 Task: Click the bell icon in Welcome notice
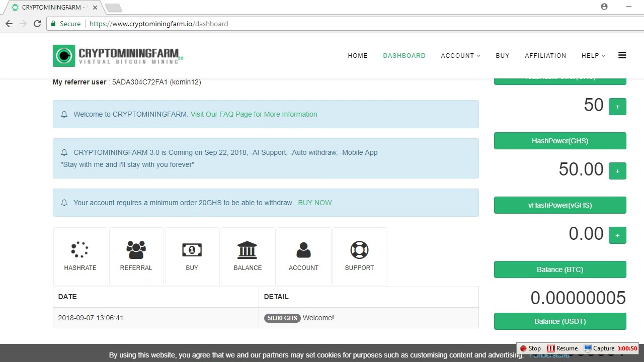[x=64, y=114]
